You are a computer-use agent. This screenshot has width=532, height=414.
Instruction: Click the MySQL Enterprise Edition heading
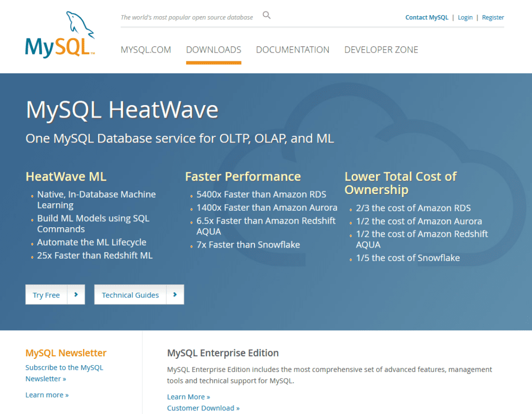click(x=223, y=353)
